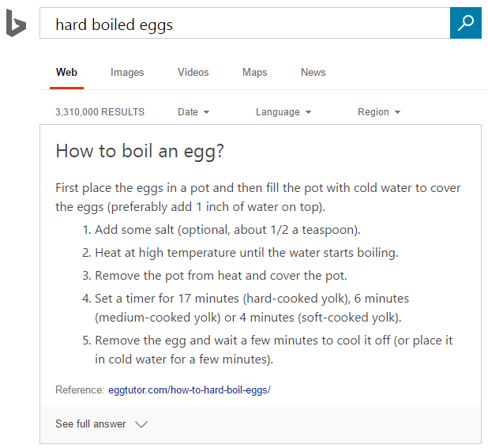
Task: Open the Date filter dropdown
Action: click(x=193, y=112)
